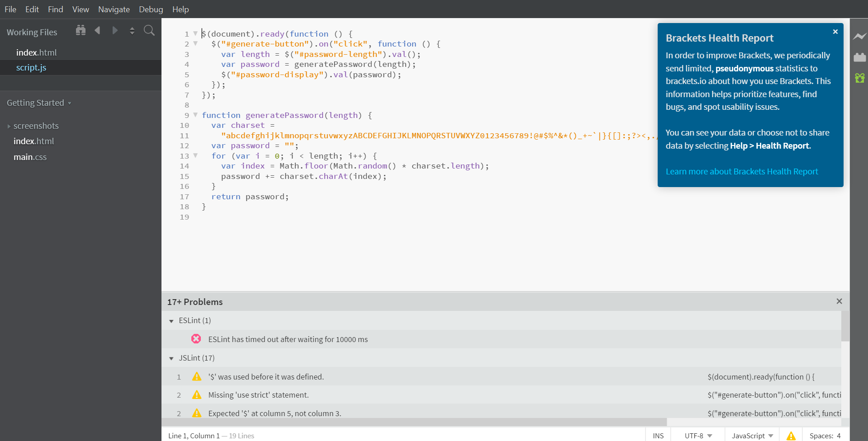This screenshot has height=441, width=868.
Task: Select main.css in the file tree
Action: 30,157
